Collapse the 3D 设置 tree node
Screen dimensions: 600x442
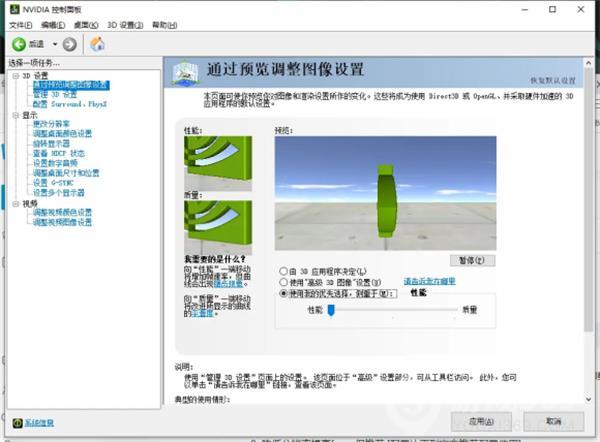pyautogui.click(x=16, y=76)
